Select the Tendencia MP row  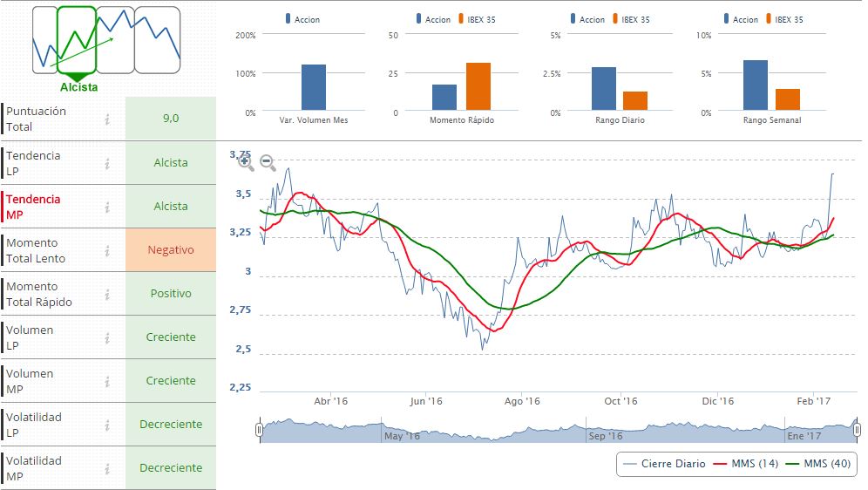tap(35, 207)
